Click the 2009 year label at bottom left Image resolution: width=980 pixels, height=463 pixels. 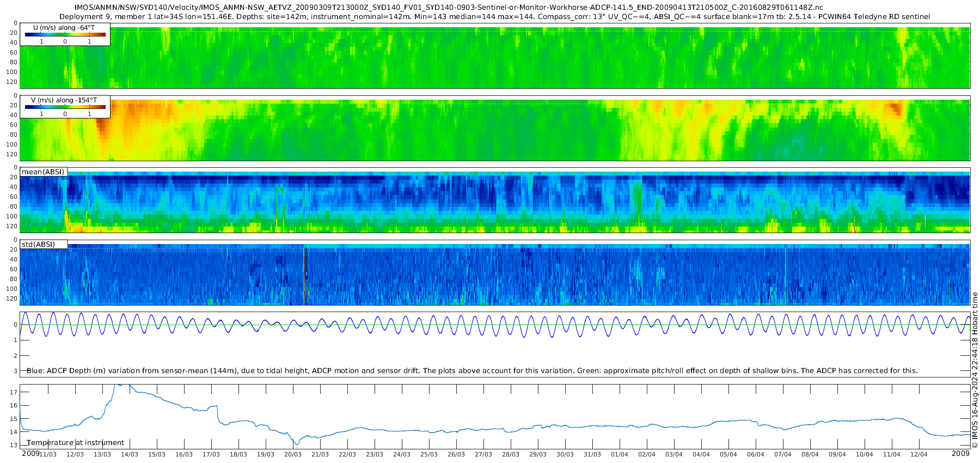point(30,453)
